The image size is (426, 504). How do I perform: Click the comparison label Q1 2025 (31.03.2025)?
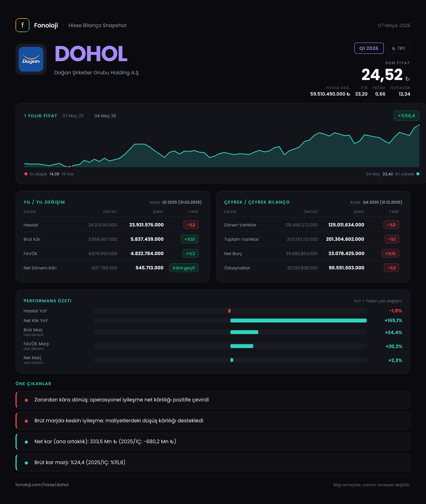pyautogui.click(x=182, y=202)
